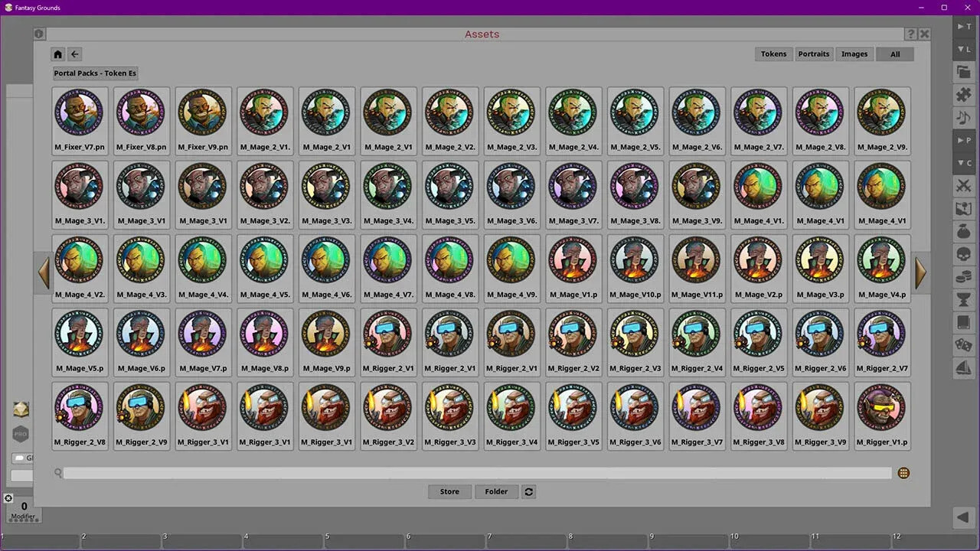Expand the L section in the right sidebar
The height and width of the screenshot is (551, 980).
[x=963, y=49]
